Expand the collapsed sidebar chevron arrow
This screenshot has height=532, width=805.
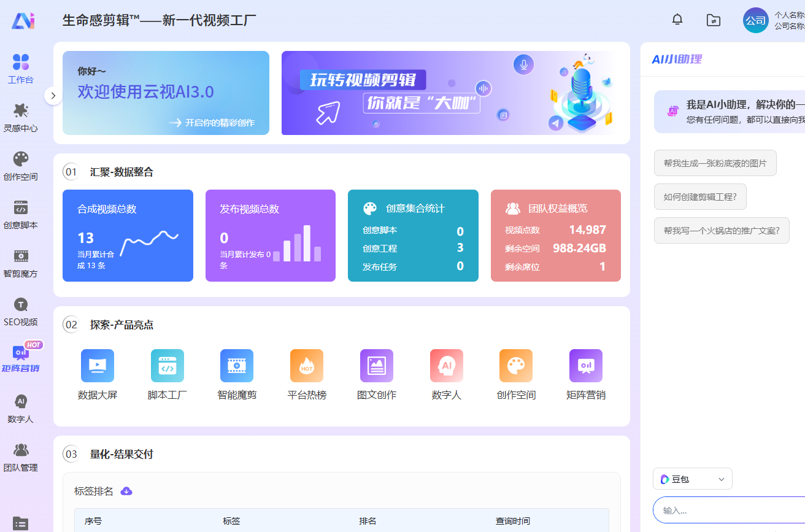click(x=53, y=96)
